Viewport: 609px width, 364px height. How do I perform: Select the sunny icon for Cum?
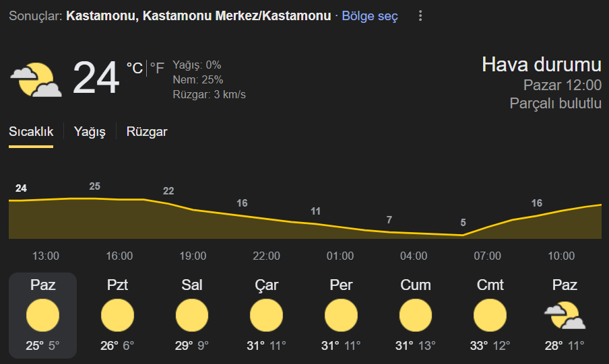[x=416, y=315]
